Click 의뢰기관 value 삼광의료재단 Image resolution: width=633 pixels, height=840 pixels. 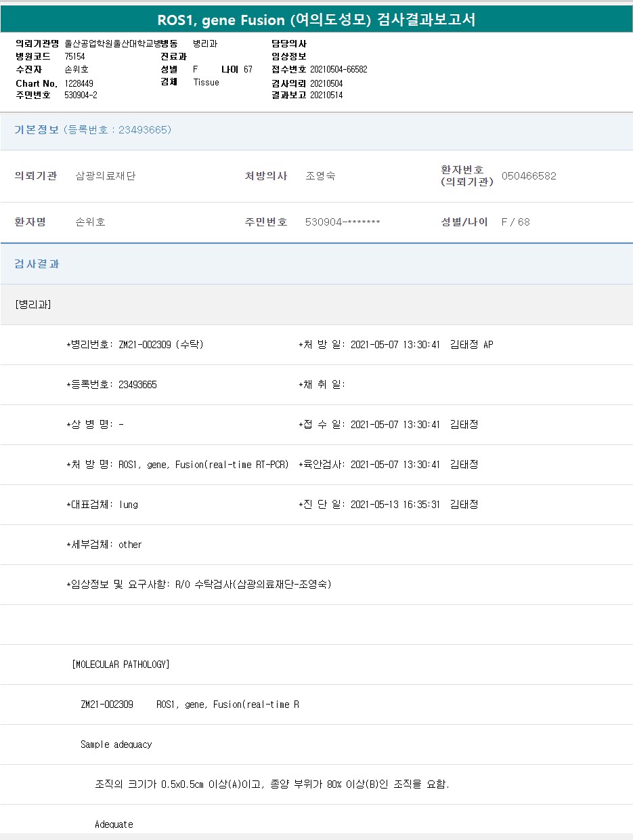[x=106, y=176]
